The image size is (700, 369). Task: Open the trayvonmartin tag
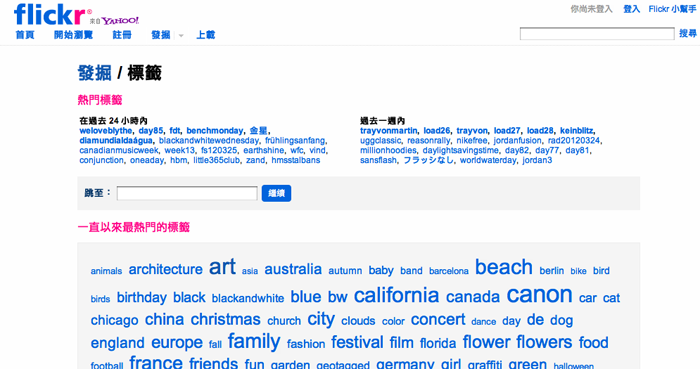click(x=388, y=131)
